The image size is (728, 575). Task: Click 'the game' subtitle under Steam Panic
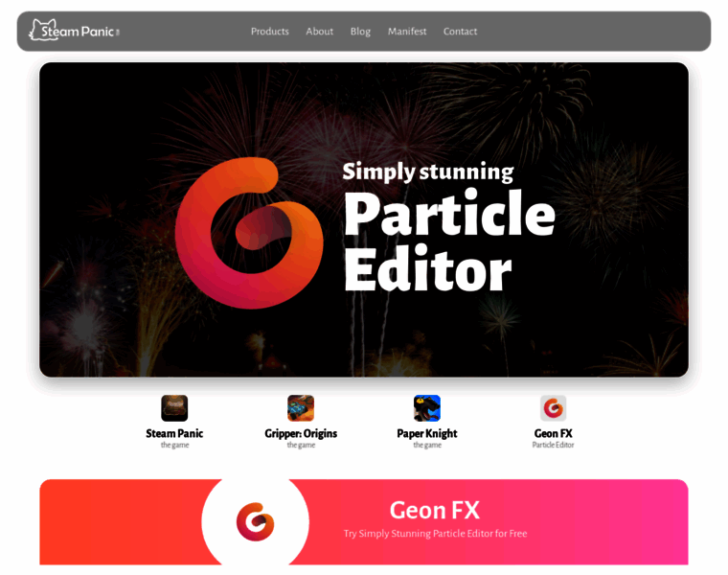(174, 445)
